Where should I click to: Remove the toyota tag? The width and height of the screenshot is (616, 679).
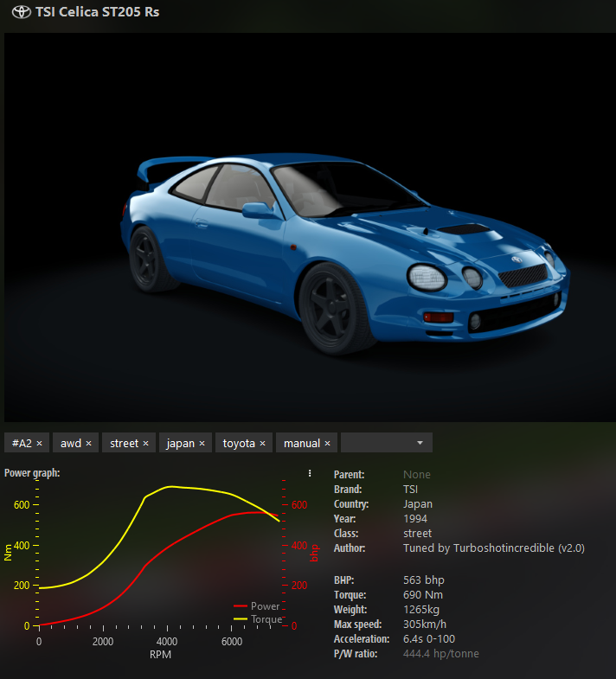tap(262, 444)
